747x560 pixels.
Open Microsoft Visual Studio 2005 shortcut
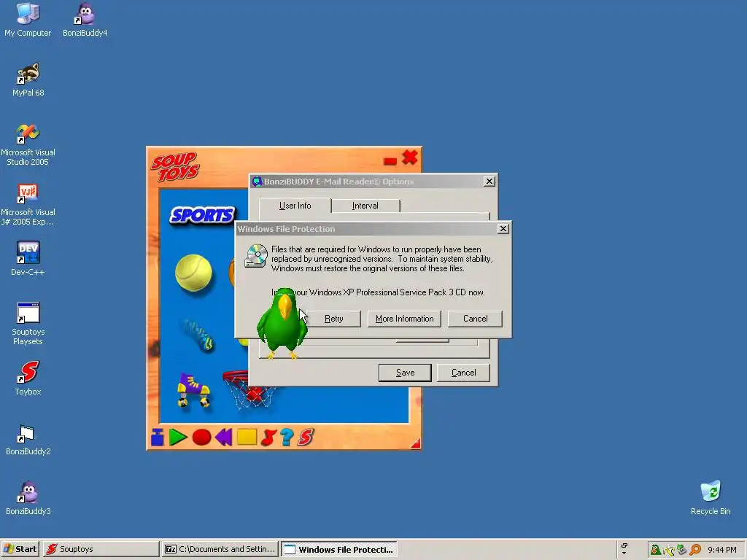pyautogui.click(x=28, y=144)
